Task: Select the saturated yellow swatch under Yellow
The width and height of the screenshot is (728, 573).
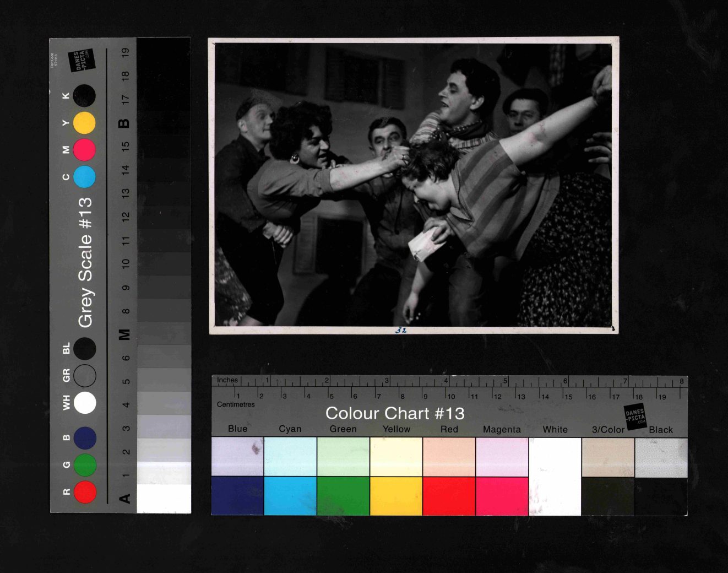Action: pyautogui.click(x=396, y=496)
